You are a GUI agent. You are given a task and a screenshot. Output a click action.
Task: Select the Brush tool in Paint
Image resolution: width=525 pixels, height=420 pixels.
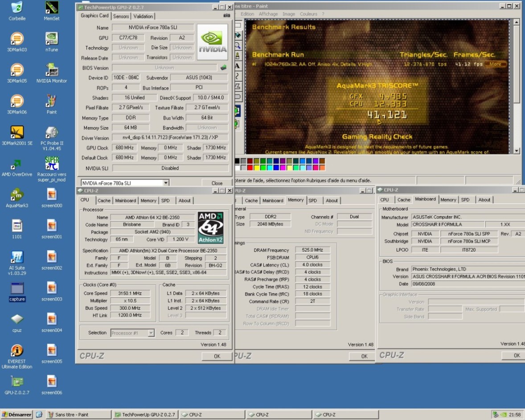pyautogui.click(x=238, y=56)
